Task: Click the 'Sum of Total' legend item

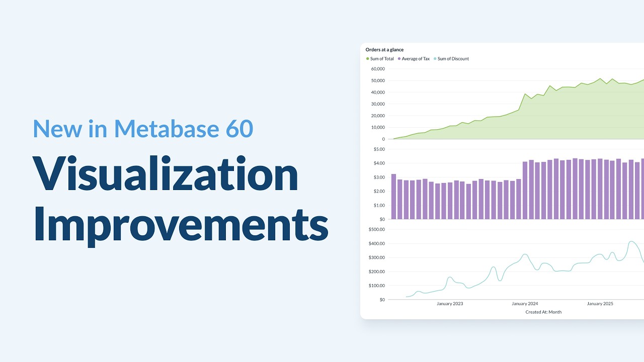Action: [380, 59]
